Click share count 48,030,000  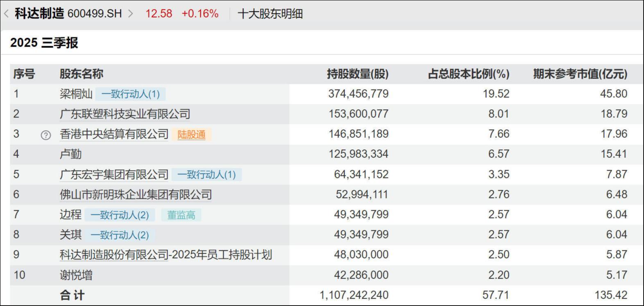361,254
